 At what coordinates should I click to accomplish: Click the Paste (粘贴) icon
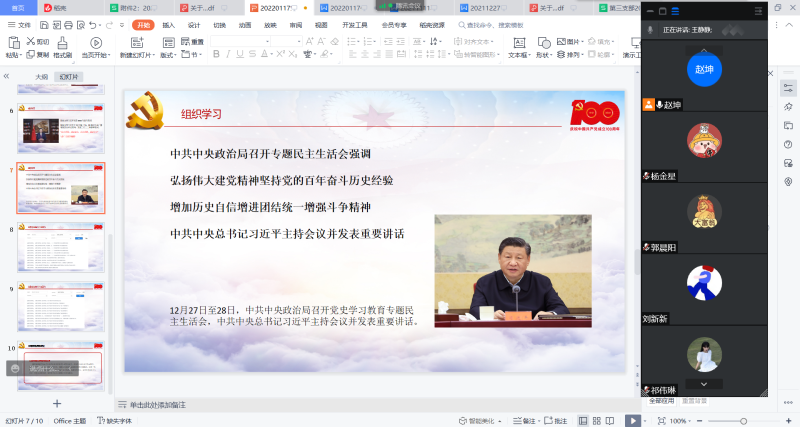pyautogui.click(x=12, y=43)
